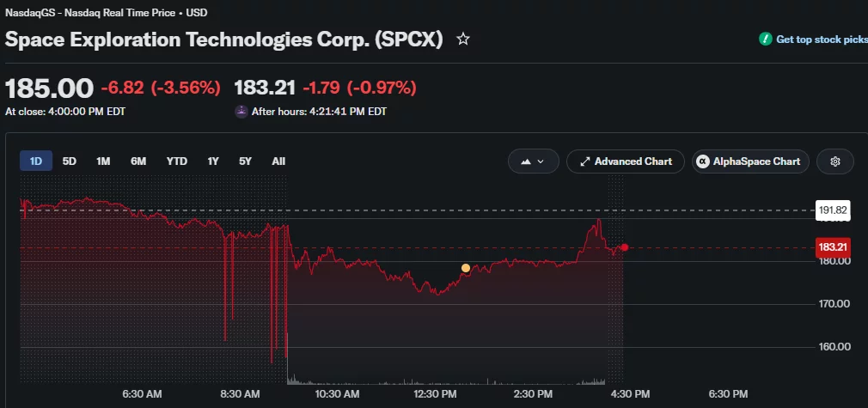Add SPCX to watchlist via star icon
868x408 pixels.
462,39
